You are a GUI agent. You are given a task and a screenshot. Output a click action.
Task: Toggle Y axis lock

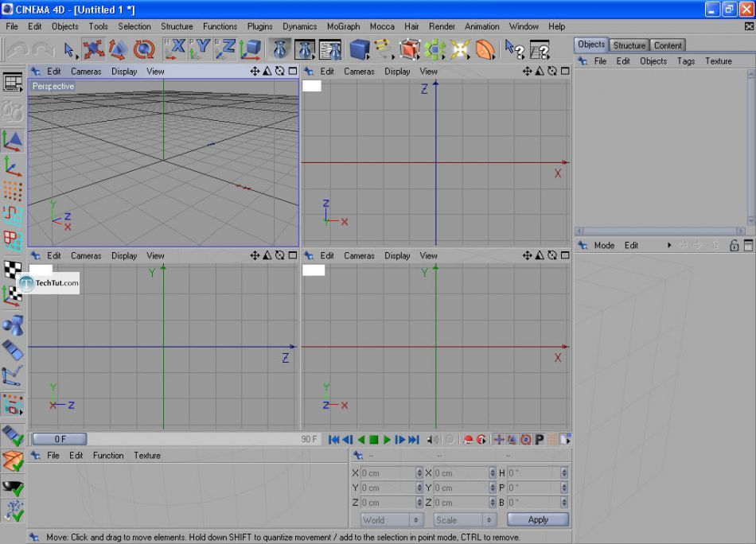click(x=200, y=49)
